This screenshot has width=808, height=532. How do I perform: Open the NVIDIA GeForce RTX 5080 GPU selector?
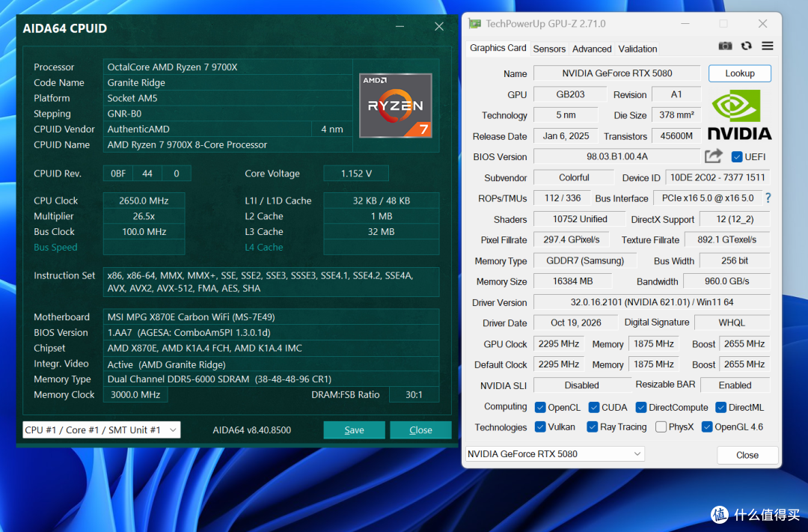pyautogui.click(x=554, y=453)
